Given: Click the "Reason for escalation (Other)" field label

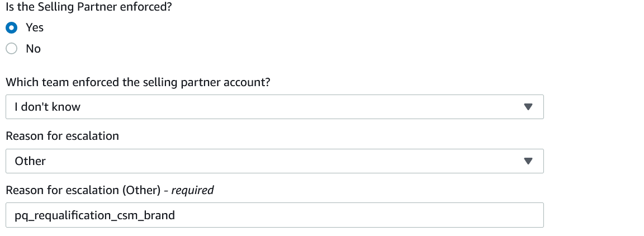Looking at the screenshot, I should (x=84, y=190).
